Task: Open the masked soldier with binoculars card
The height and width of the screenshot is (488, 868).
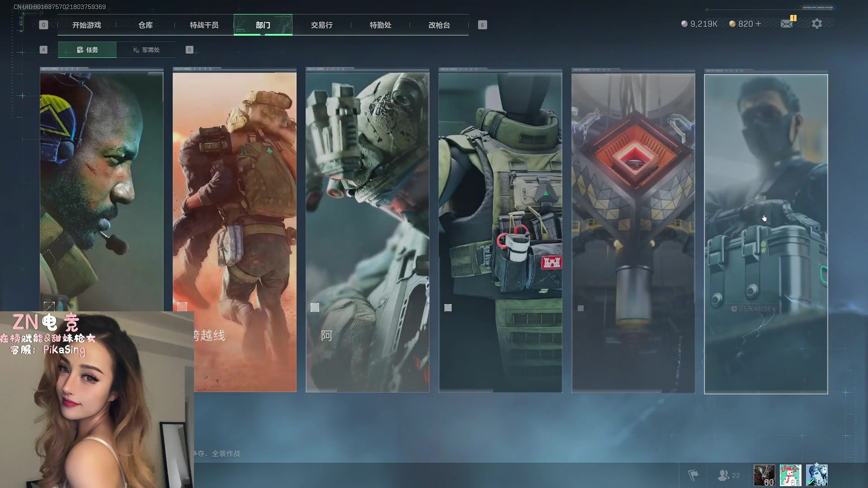Action: [x=368, y=230]
